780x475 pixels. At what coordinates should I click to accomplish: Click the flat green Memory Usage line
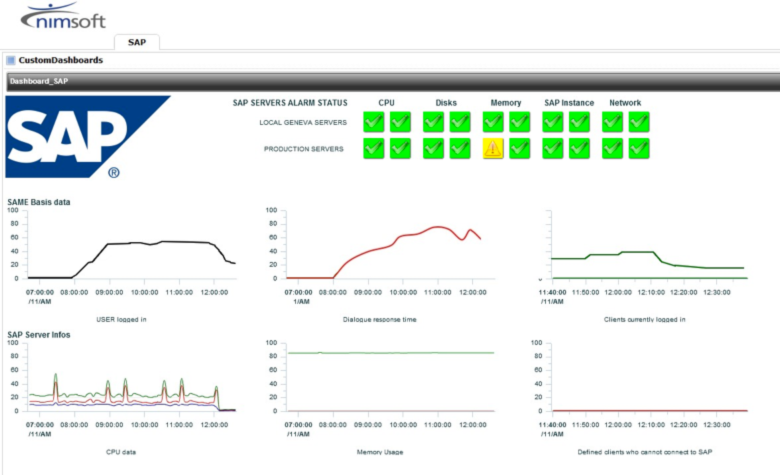(x=390, y=353)
